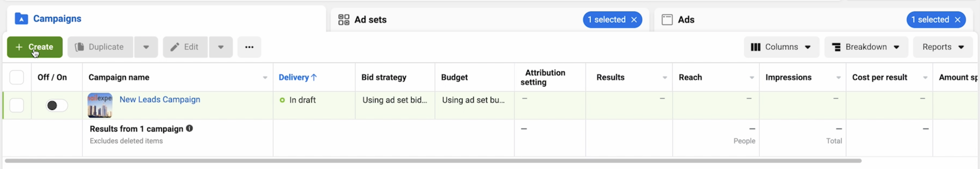Click the Ads panel icon

click(x=667, y=20)
